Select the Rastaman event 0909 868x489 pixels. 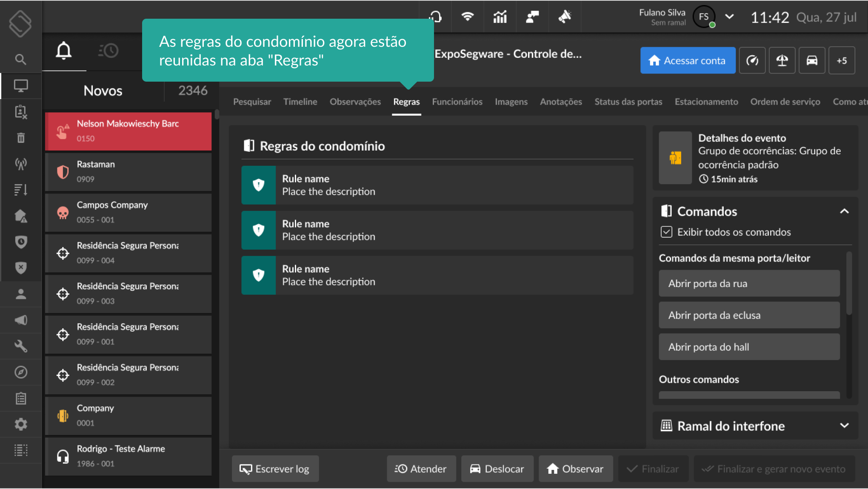tap(128, 172)
